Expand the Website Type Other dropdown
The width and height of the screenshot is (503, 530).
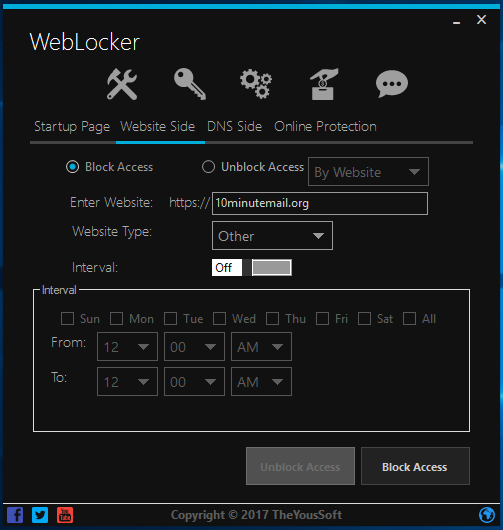coord(272,236)
